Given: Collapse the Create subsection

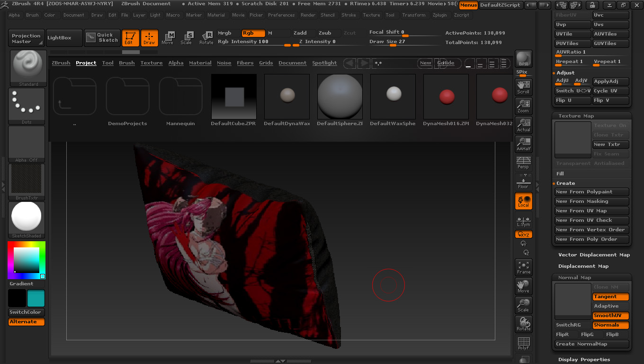Looking at the screenshot, I should (565, 183).
